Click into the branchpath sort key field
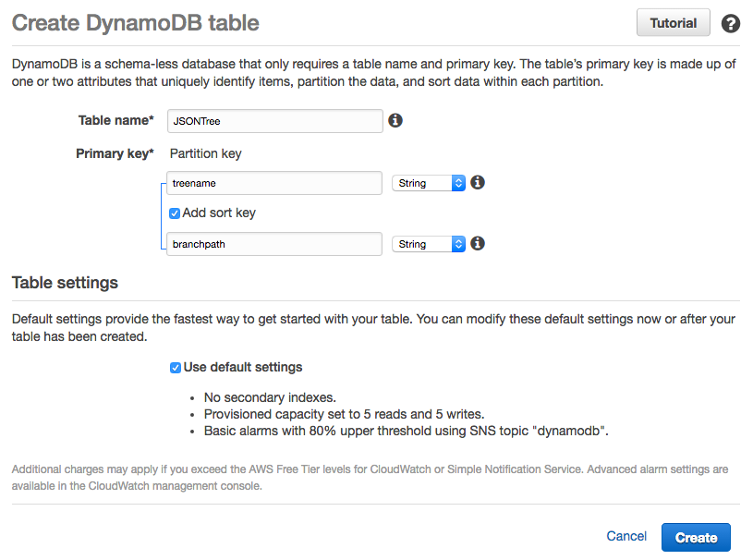 274,244
